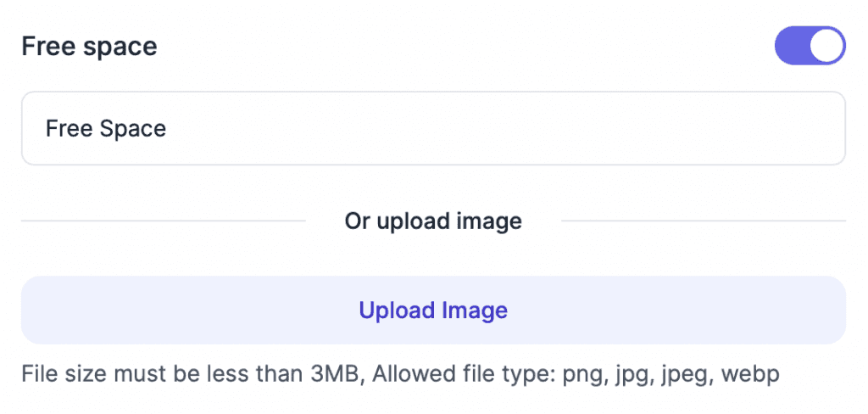The width and height of the screenshot is (868, 414).
Task: Click the Free Space text input field
Action: pos(433,128)
